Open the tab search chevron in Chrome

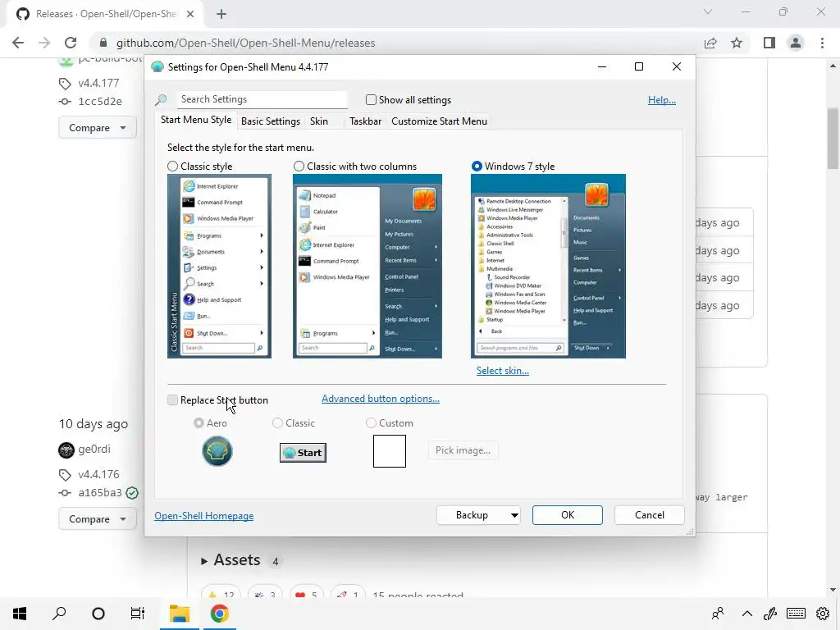[x=708, y=11]
